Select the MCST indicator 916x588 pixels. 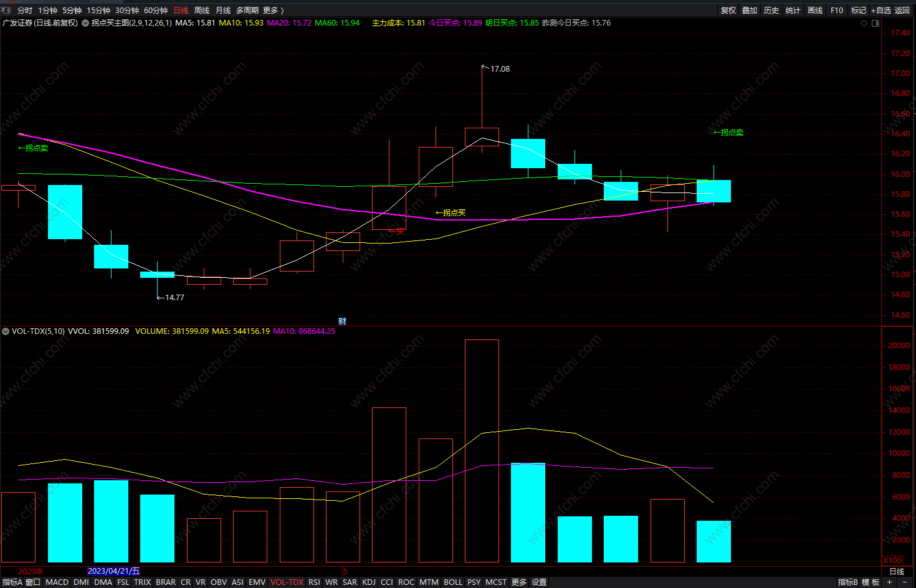(x=496, y=582)
